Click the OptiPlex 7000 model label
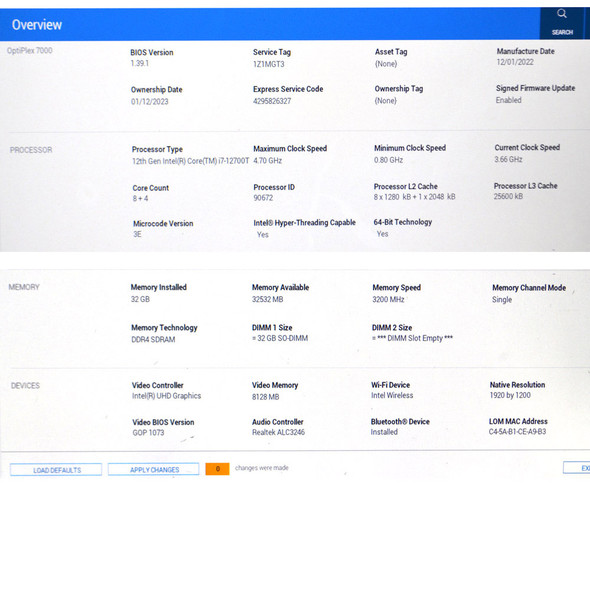 click(29, 50)
